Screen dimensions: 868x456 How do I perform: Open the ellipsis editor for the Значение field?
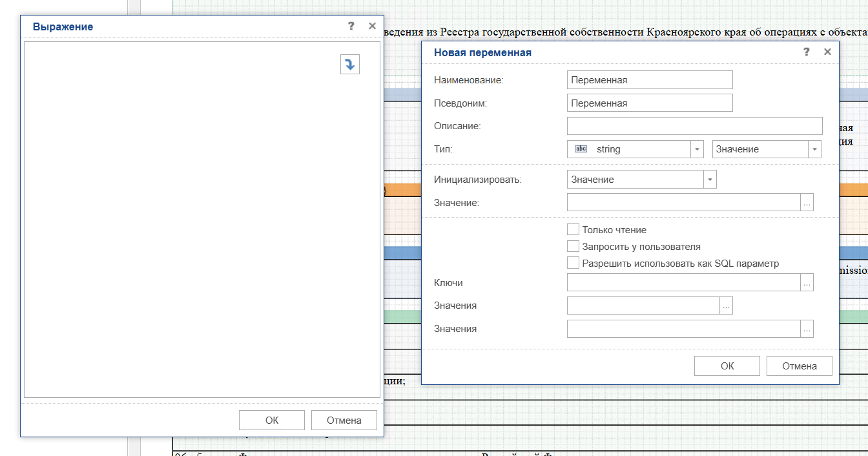807,203
